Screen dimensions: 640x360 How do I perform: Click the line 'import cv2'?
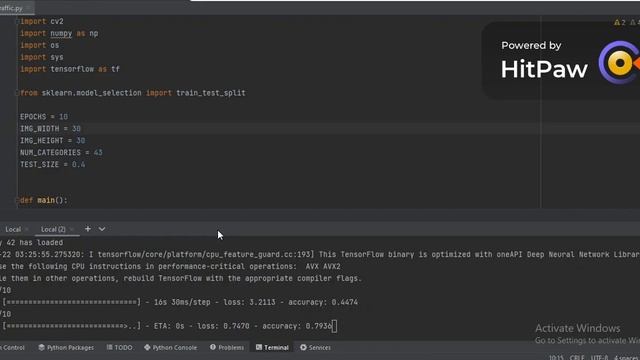(42, 21)
